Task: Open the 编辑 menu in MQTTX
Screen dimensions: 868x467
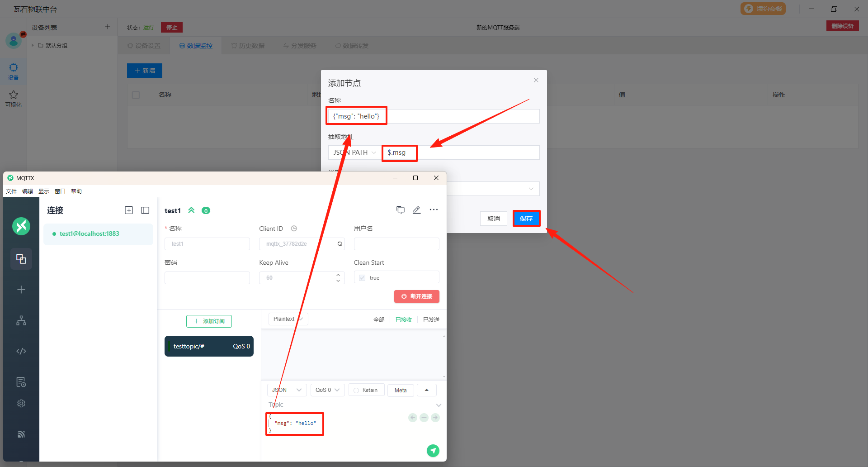Action: (x=28, y=191)
